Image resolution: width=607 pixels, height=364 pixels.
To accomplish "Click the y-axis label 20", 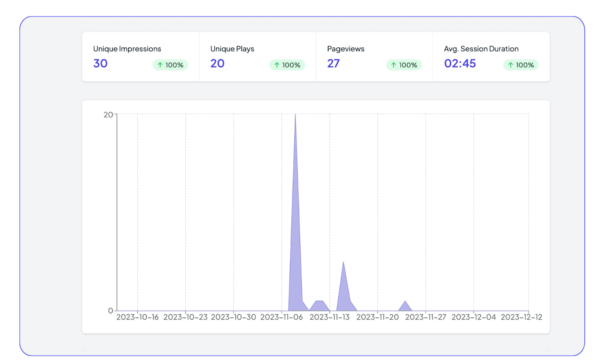I will pos(108,115).
